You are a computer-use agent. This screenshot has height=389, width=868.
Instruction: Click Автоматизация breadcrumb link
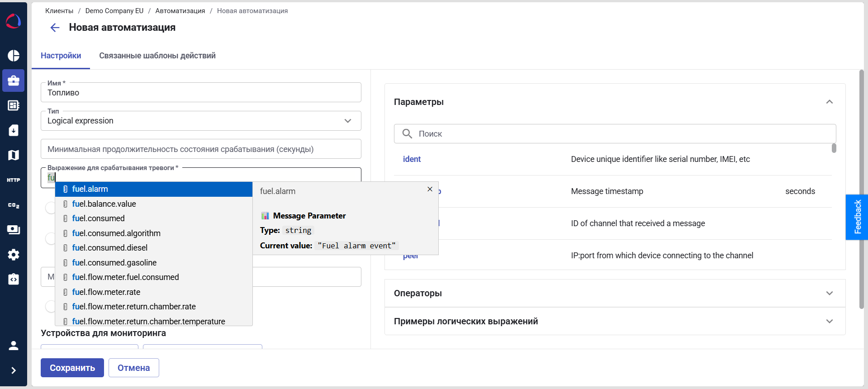tap(180, 11)
